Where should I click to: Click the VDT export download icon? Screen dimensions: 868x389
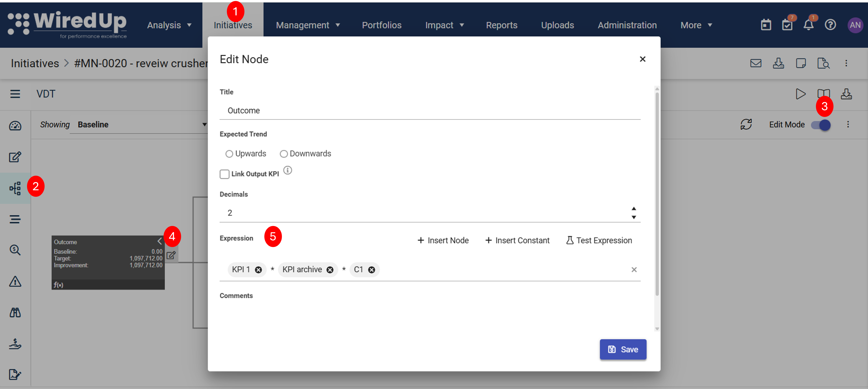click(x=846, y=94)
